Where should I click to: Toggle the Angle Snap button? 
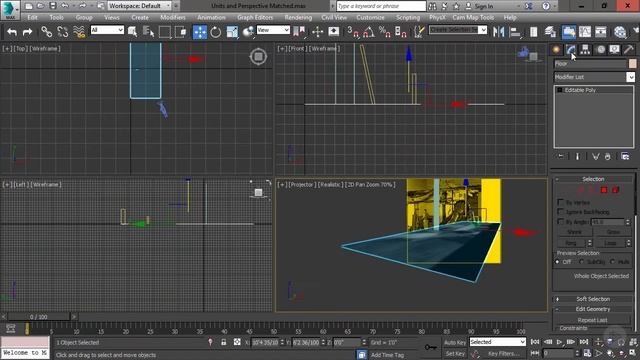[x=369, y=32]
